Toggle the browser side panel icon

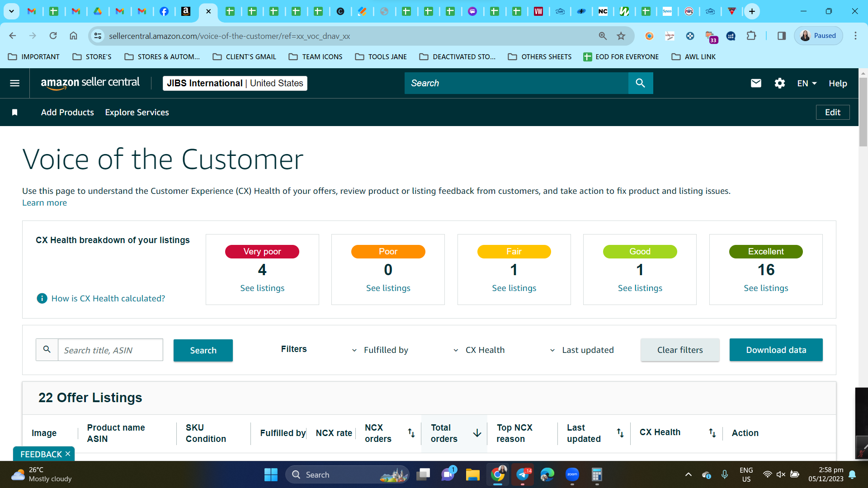coord(782,36)
